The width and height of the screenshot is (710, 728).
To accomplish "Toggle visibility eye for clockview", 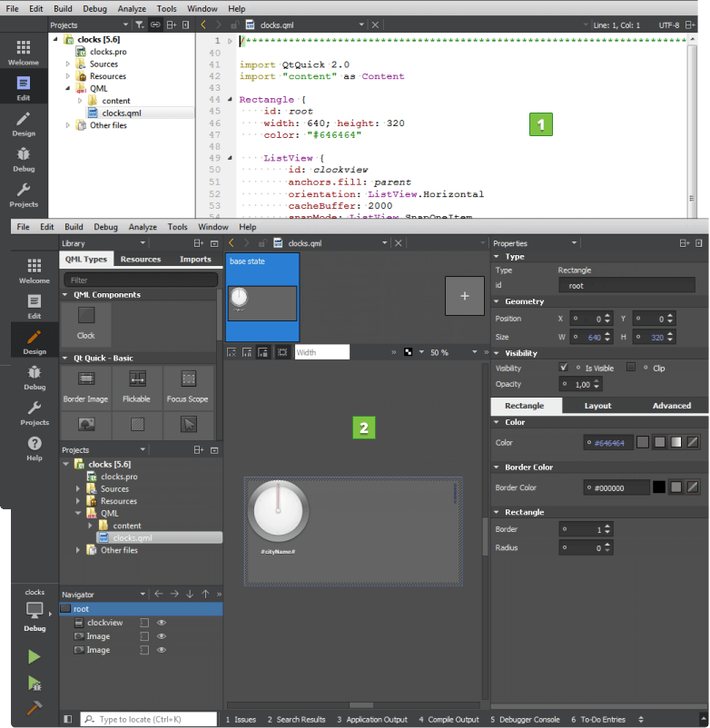I will 162,623.
